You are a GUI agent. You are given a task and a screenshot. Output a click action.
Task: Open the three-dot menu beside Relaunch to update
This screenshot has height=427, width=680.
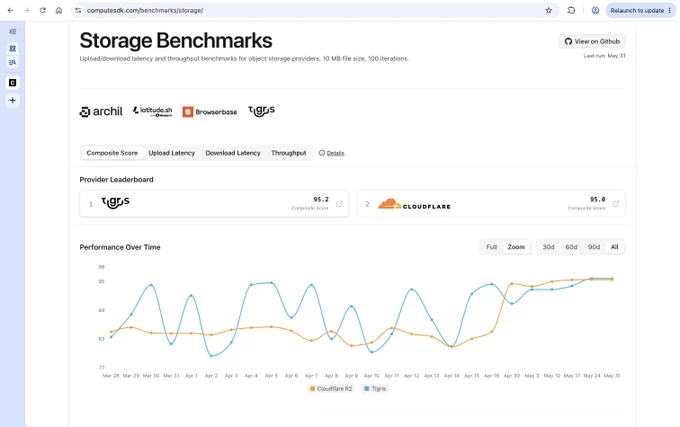(x=670, y=10)
